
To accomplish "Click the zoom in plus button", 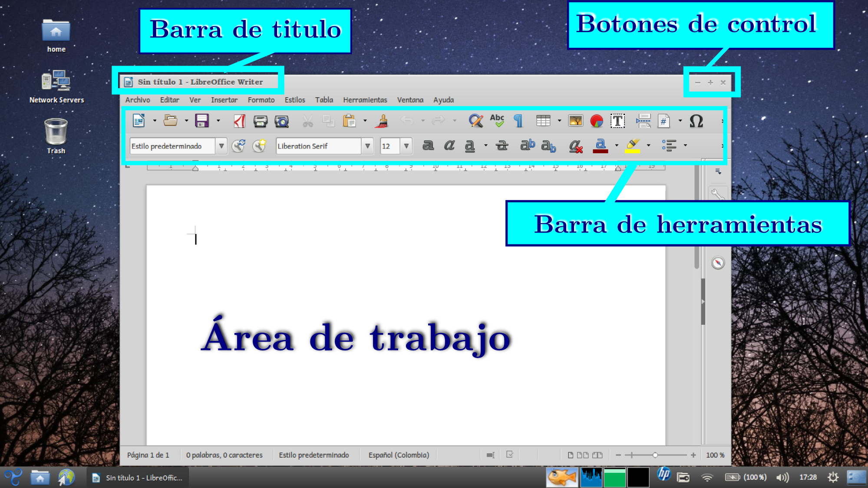I will 693,455.
